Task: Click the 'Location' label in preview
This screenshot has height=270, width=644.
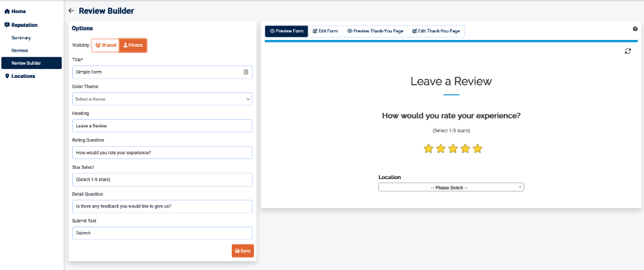Action: click(x=389, y=177)
